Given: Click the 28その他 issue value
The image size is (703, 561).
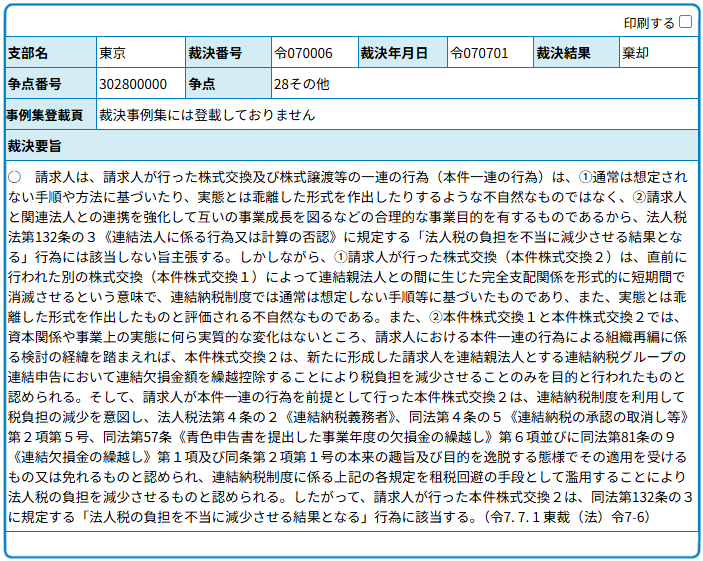Looking at the screenshot, I should coord(301,84).
